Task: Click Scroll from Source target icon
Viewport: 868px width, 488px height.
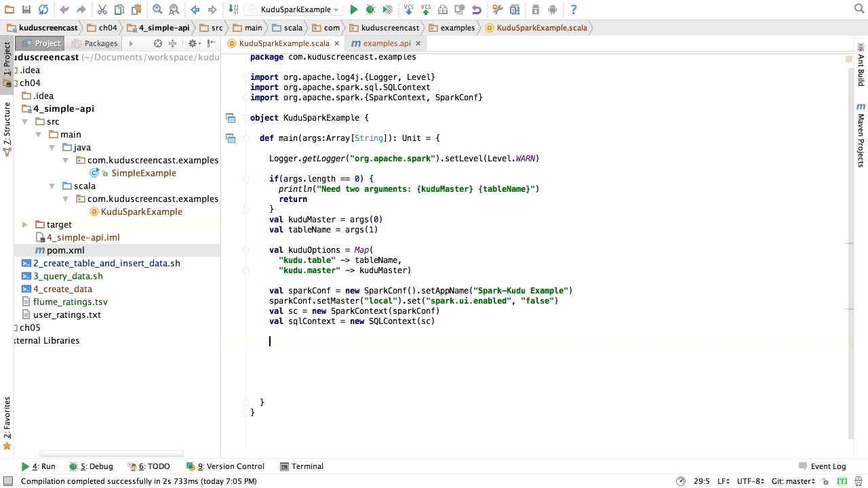Action: [x=158, y=43]
